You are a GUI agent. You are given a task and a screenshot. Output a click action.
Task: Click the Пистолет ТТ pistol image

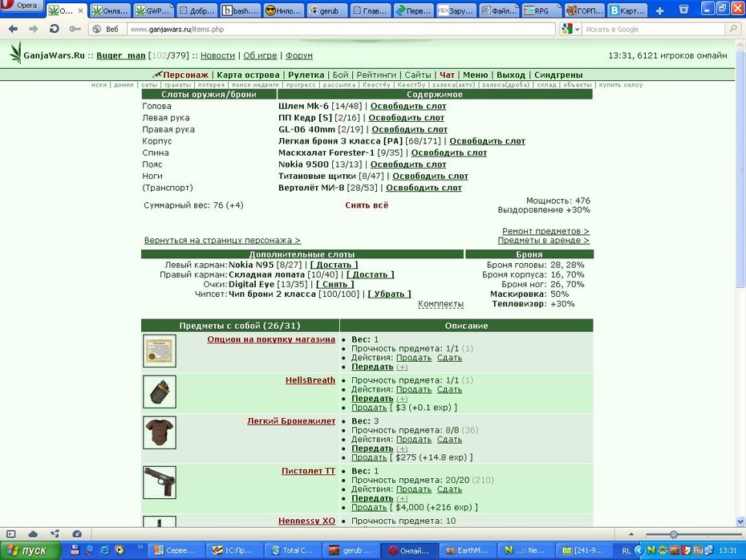160,482
